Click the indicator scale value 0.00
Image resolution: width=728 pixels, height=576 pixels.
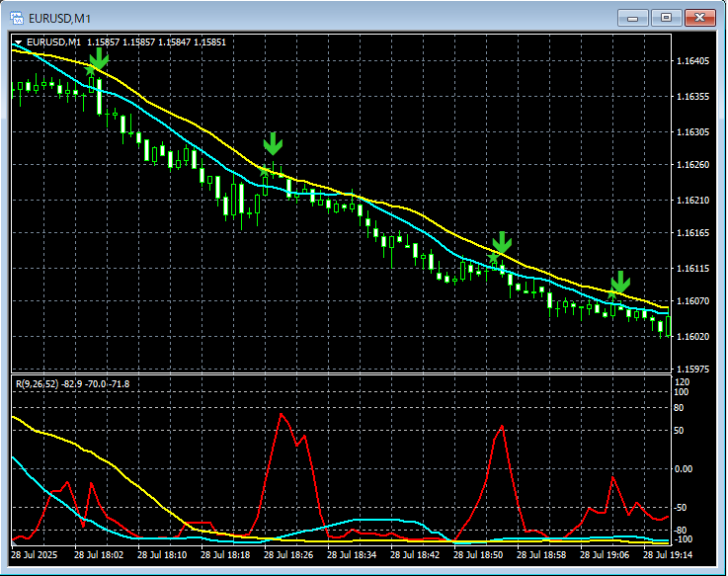click(684, 469)
